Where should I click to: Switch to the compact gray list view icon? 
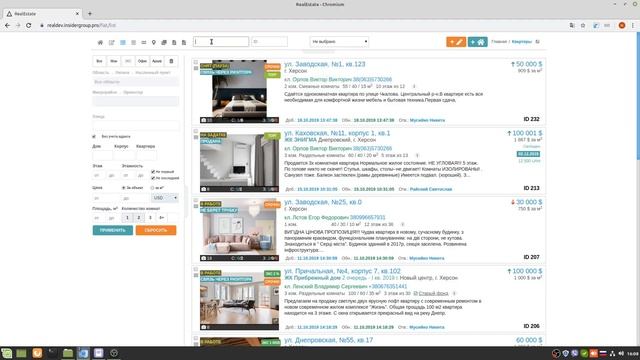click(x=133, y=42)
